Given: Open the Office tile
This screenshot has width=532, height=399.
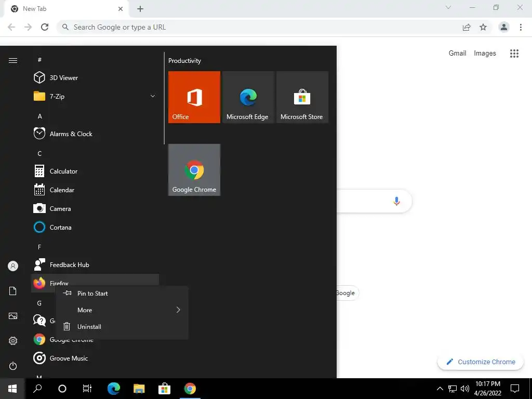Looking at the screenshot, I should (194, 97).
